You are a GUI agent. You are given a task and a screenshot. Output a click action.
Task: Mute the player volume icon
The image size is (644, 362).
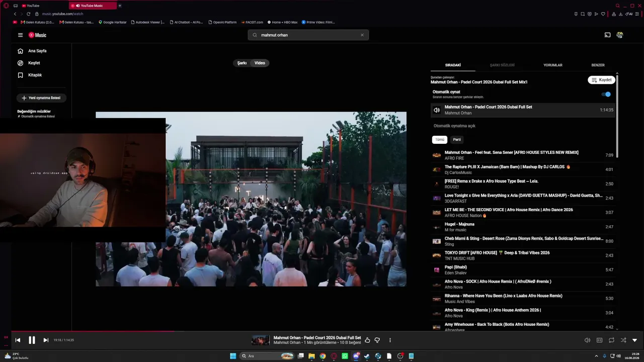pyautogui.click(x=587, y=340)
